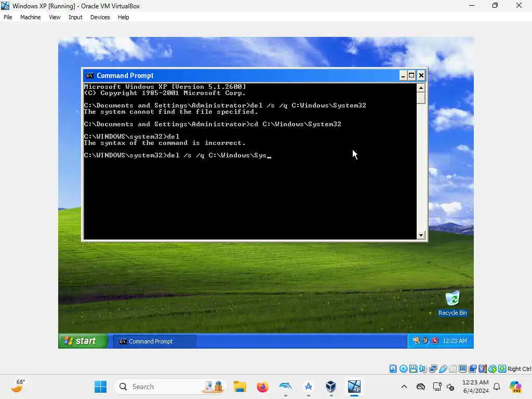Open the Help menu
Viewport: 532px width, 399px height.
click(124, 17)
